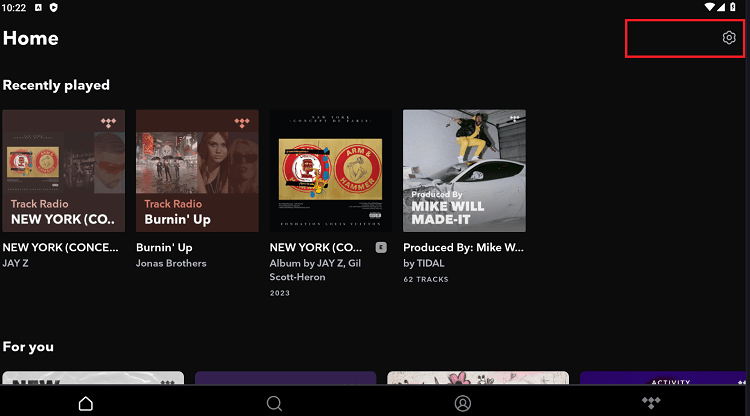Open the Settings gear icon
The height and width of the screenshot is (416, 750).
point(728,37)
